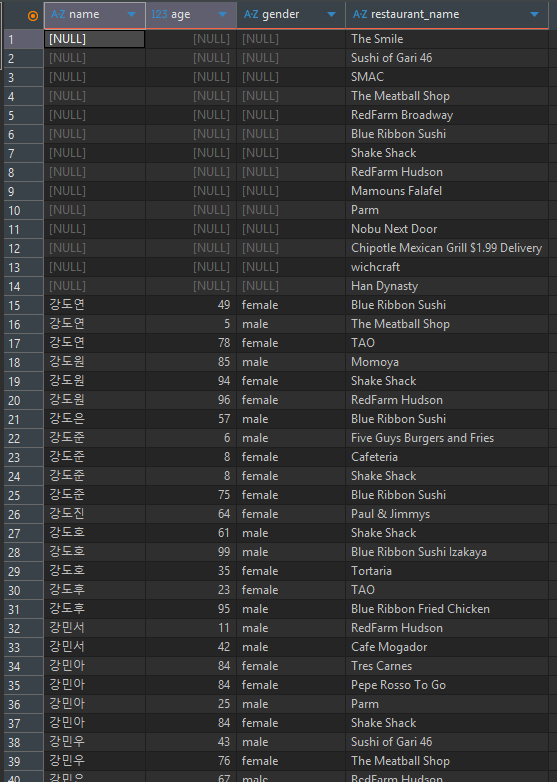Image resolution: width=557 pixels, height=782 pixels.
Task: Select 'Five Guys Burgers and Fries' cell
Action: 447,438
